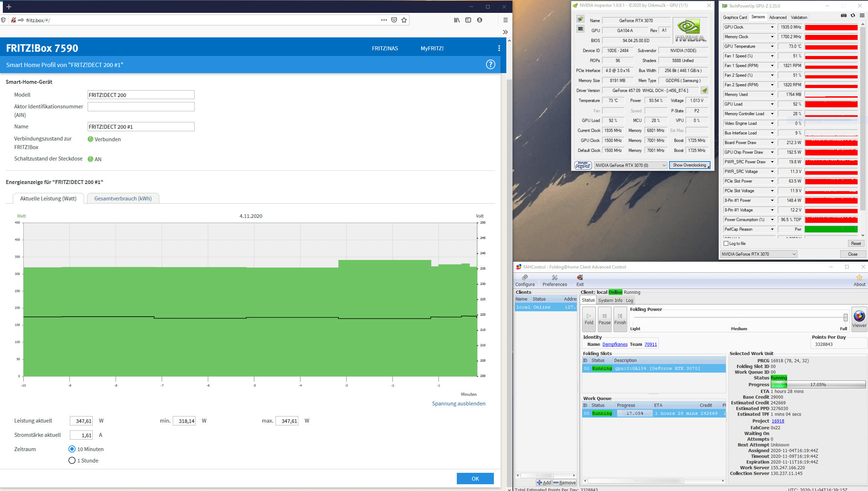Viewport: 868px width, 491px height.
Task: Open the FRITZ!Box three-dot header menu
Action: coord(499,48)
